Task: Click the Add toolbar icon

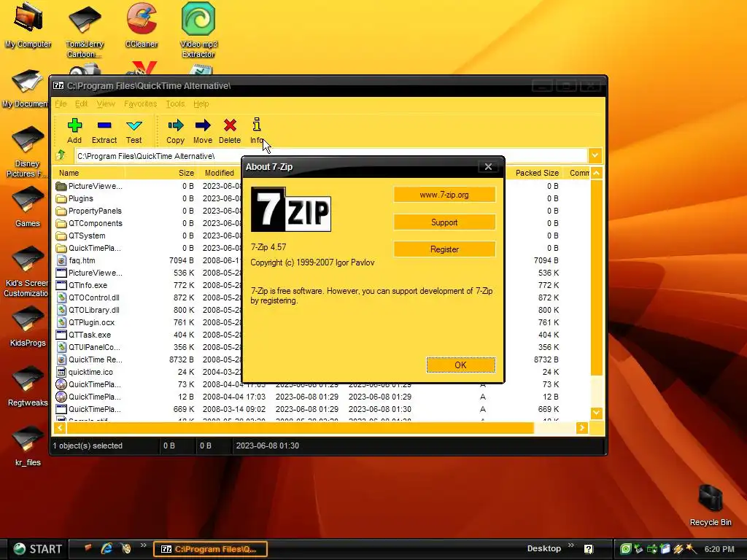Action: pos(74,131)
